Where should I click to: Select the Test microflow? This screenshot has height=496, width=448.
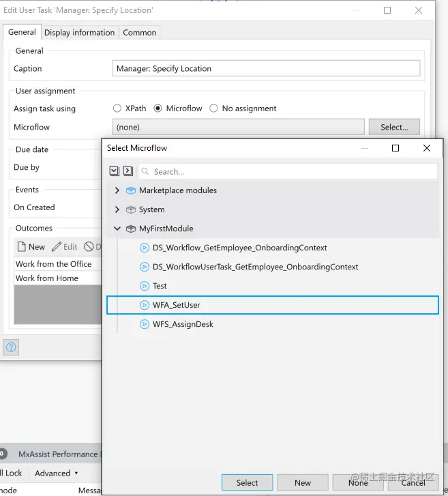273,286
